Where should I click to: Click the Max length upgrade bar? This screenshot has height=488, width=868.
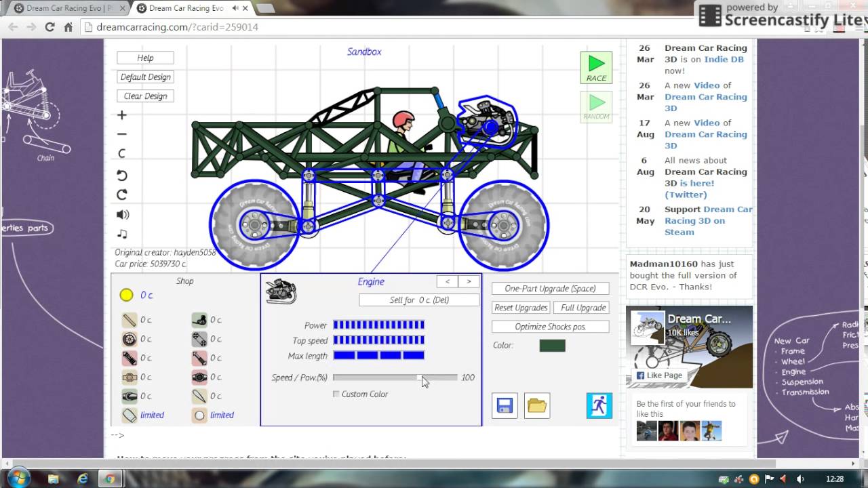pos(379,355)
